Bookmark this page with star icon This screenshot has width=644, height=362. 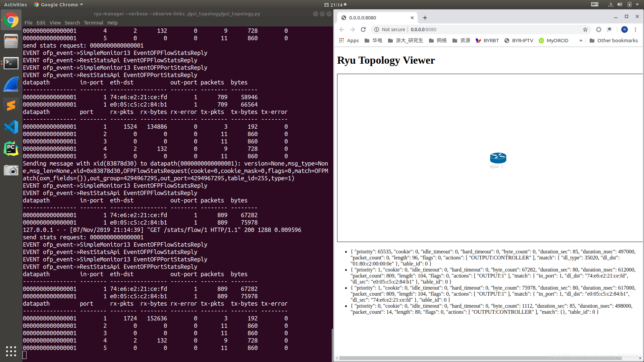[x=585, y=29]
